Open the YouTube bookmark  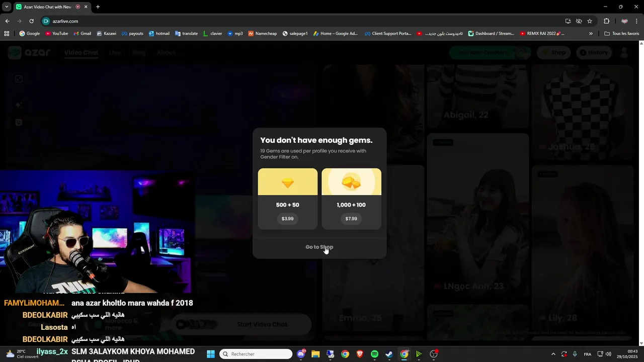click(56, 34)
